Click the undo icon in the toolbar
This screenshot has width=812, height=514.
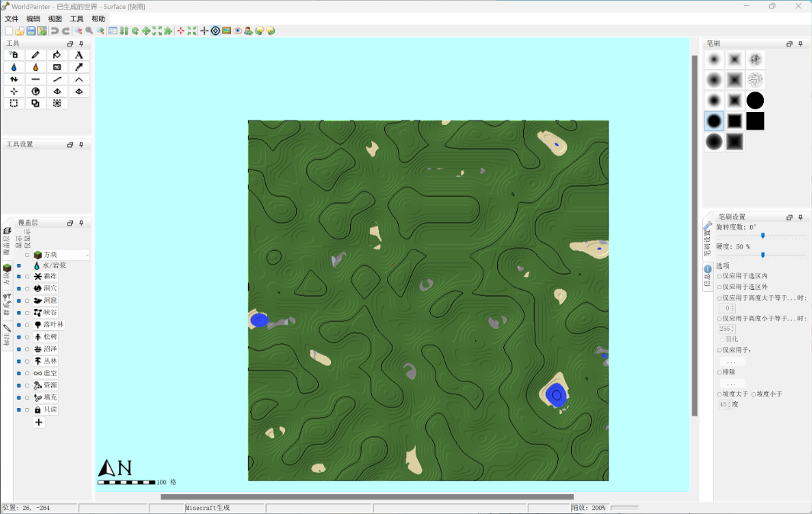click(x=54, y=31)
